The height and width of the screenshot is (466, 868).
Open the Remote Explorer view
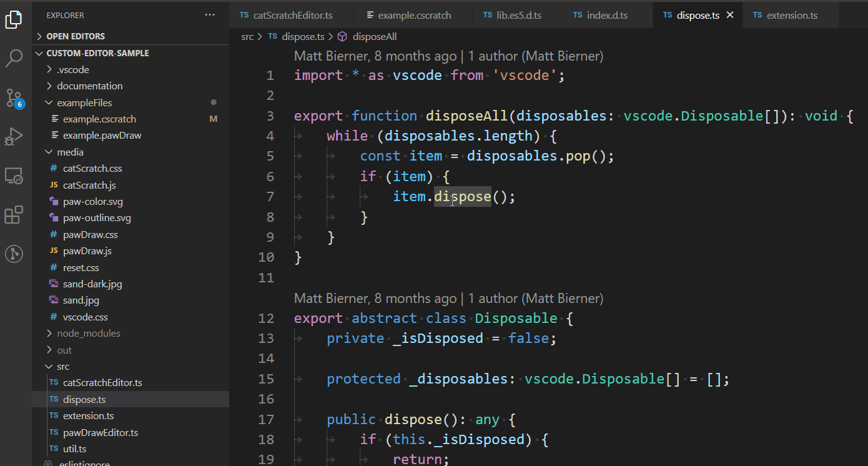tap(14, 176)
